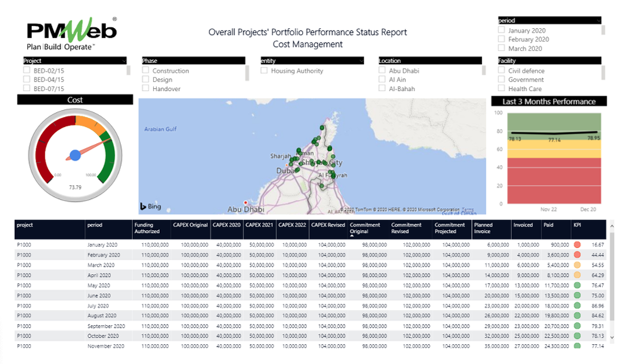Click the green KPI dot for June 2020
Image resolution: width=630 pixels, height=364 pixels.
[577, 296]
